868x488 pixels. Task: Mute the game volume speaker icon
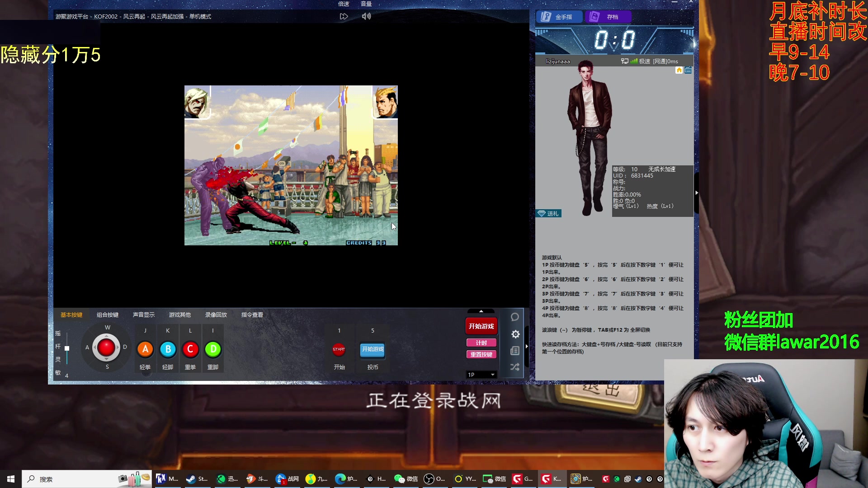click(x=366, y=17)
